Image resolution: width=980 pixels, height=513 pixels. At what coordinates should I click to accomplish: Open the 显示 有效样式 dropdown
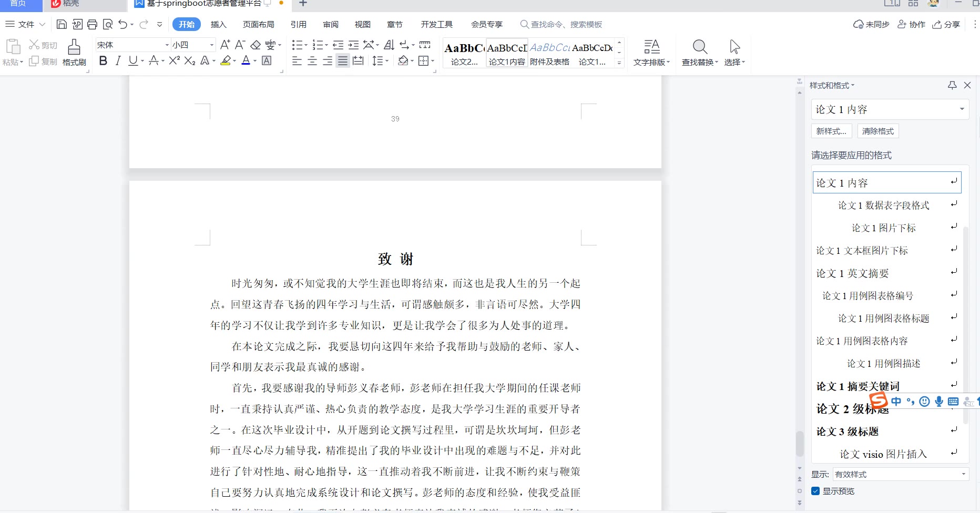(901, 474)
